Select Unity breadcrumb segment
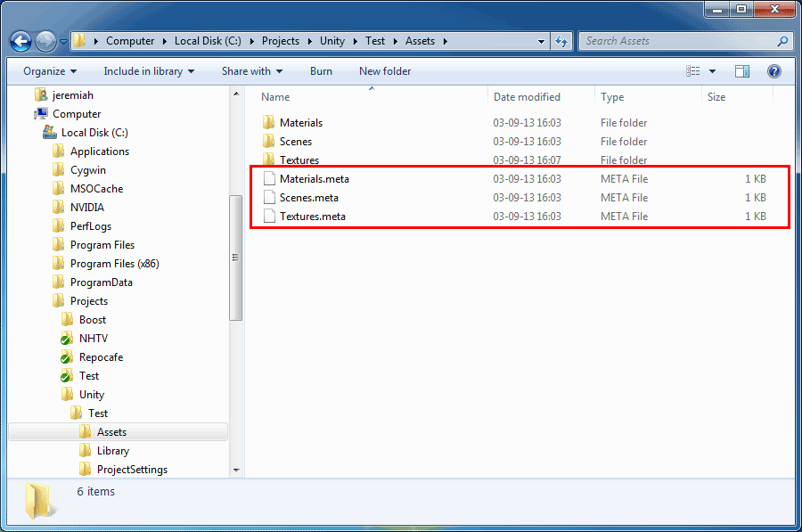 pyautogui.click(x=332, y=41)
